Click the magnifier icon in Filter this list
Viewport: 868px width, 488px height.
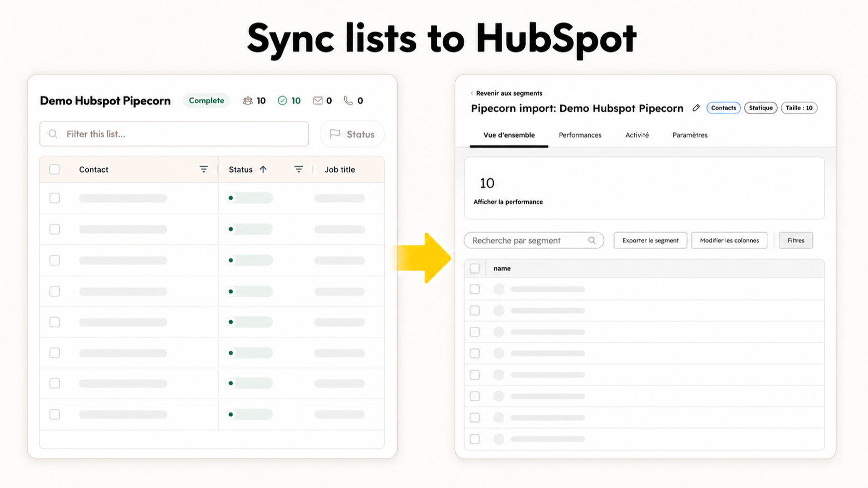click(53, 134)
